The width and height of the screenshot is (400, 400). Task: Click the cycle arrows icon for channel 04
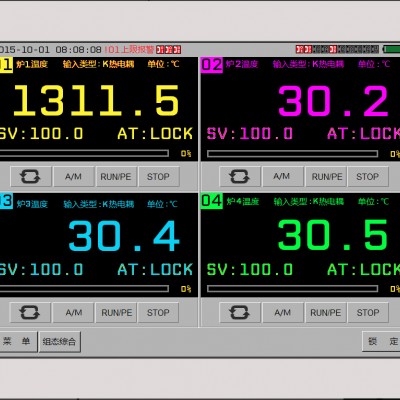[240, 313]
